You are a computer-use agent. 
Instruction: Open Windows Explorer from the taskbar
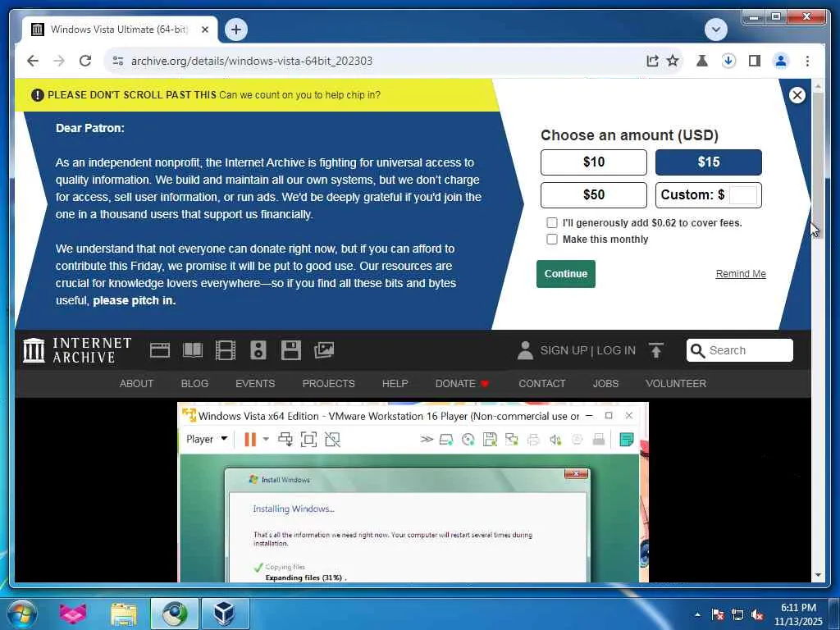pyautogui.click(x=124, y=614)
